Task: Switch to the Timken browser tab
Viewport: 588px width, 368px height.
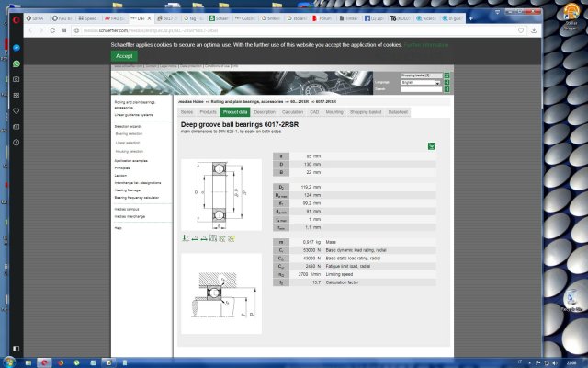Action: pos(348,18)
